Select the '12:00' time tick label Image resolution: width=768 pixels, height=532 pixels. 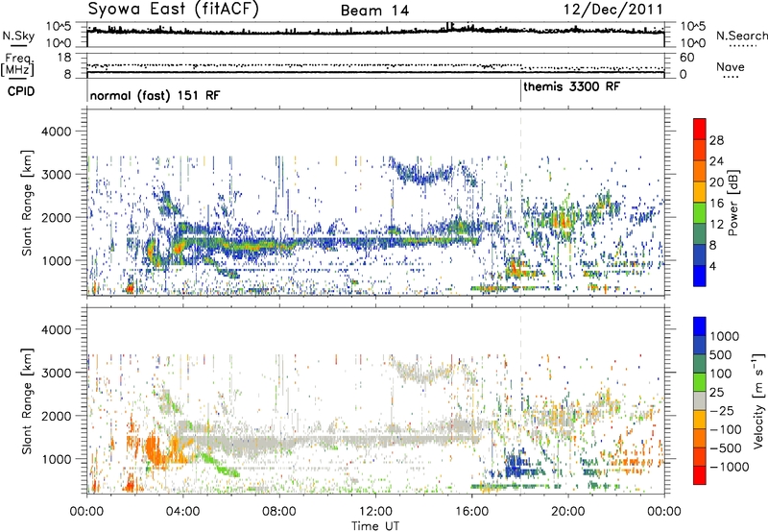tap(375, 512)
